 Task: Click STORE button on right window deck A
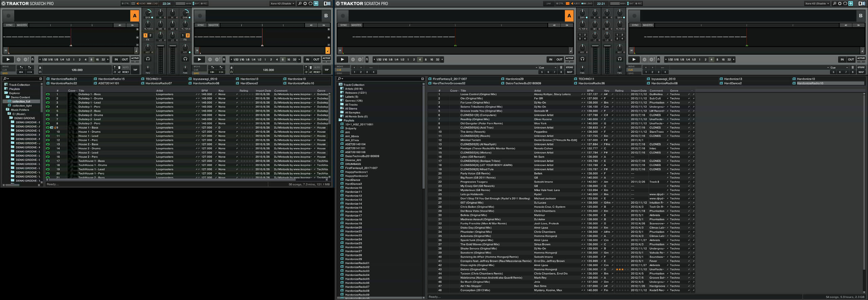570,68
